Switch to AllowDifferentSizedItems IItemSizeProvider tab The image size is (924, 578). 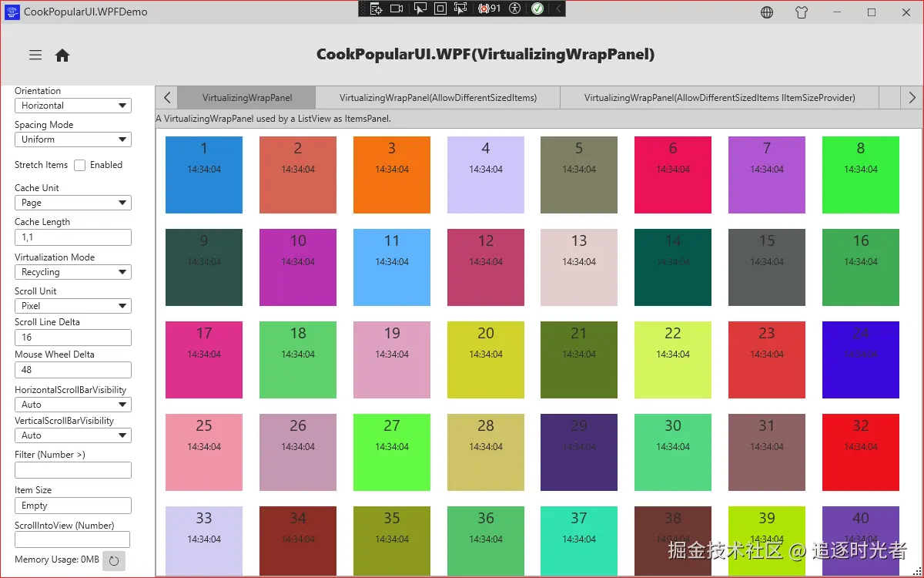click(720, 98)
